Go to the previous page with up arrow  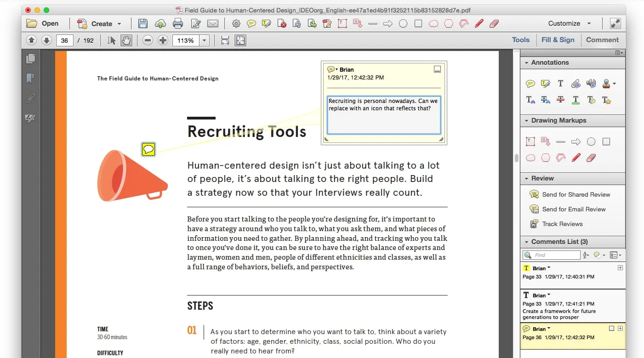point(31,40)
